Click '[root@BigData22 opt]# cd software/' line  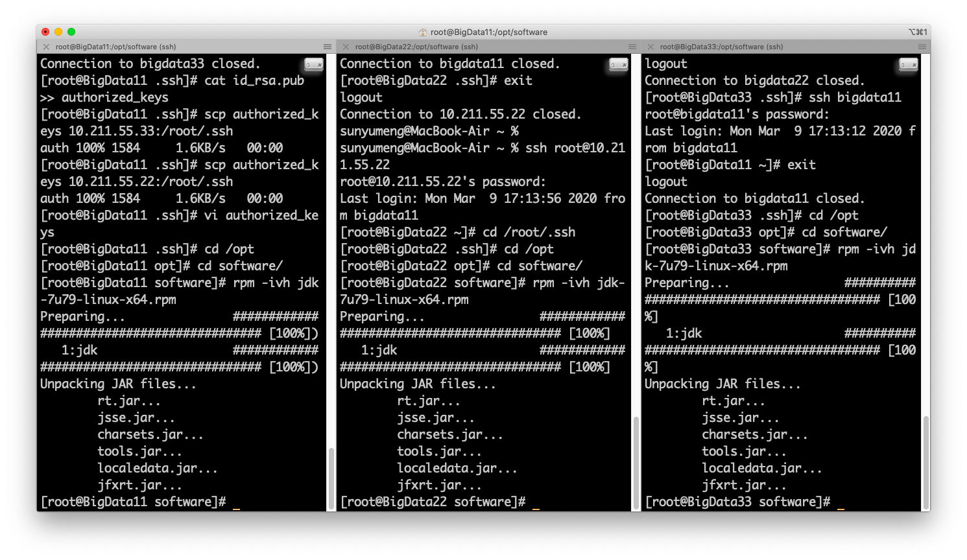tap(461, 266)
